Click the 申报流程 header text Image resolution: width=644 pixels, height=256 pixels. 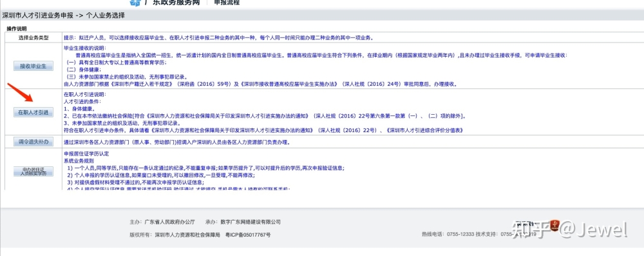pyautogui.click(x=227, y=3)
